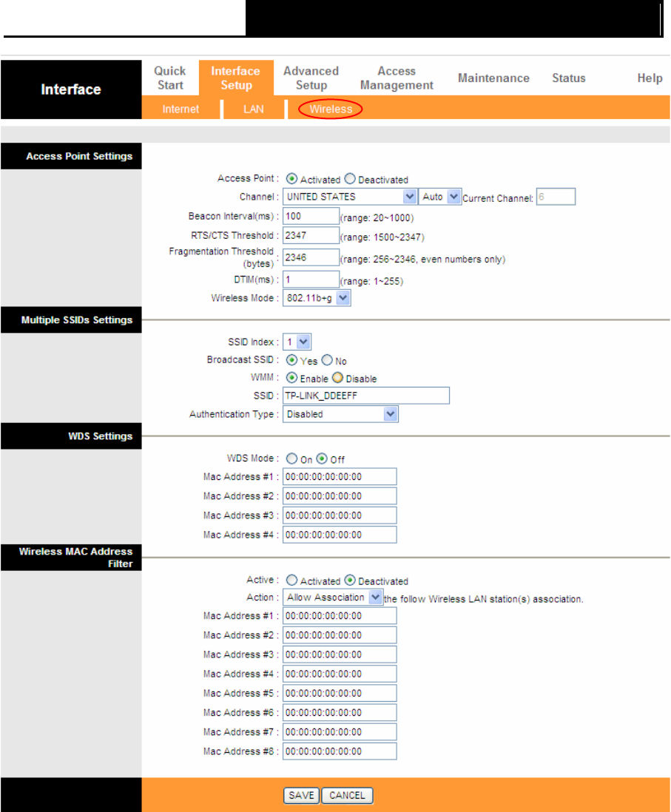Screen dimensions: 671x812
Task: Switch to the Quick Start tab
Action: click(169, 78)
